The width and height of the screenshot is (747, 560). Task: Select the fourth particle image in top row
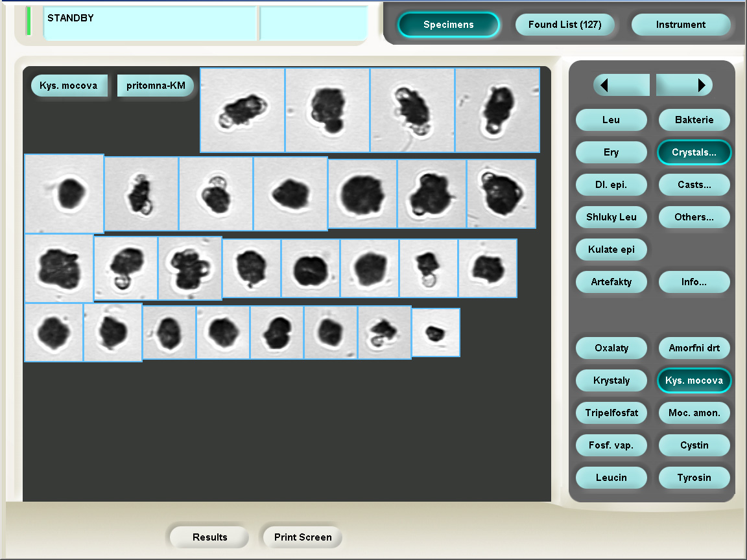pyautogui.click(x=497, y=110)
